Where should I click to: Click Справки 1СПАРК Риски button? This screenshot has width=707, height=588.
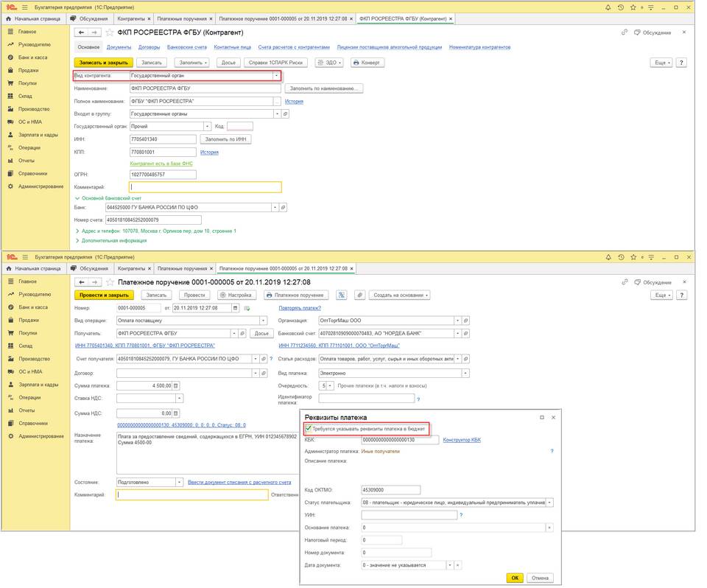point(275,63)
